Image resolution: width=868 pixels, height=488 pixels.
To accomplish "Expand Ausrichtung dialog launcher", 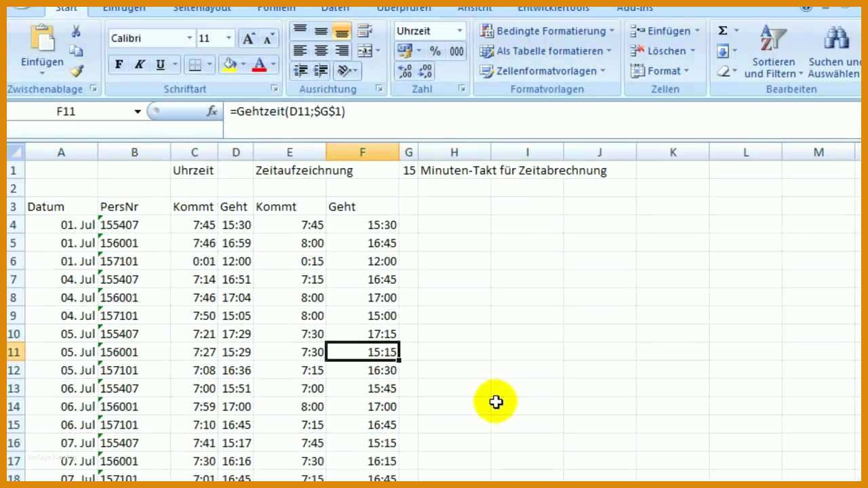I will pos(379,89).
